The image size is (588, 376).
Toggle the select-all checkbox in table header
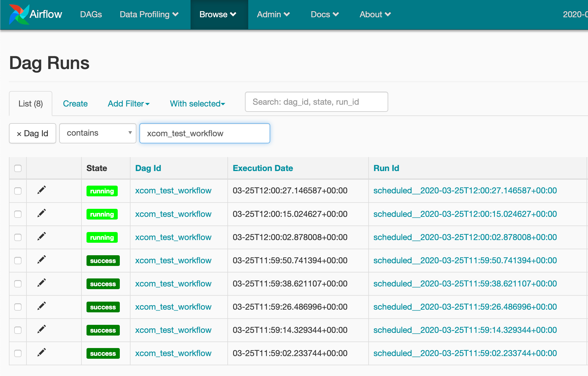pyautogui.click(x=18, y=168)
